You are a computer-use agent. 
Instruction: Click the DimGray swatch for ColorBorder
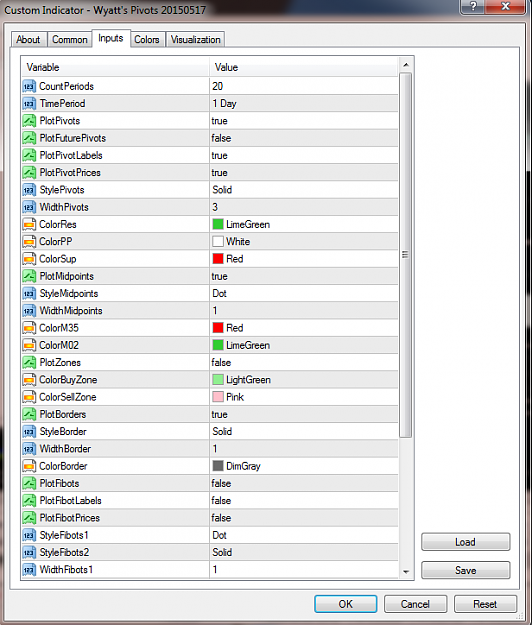[218, 466]
